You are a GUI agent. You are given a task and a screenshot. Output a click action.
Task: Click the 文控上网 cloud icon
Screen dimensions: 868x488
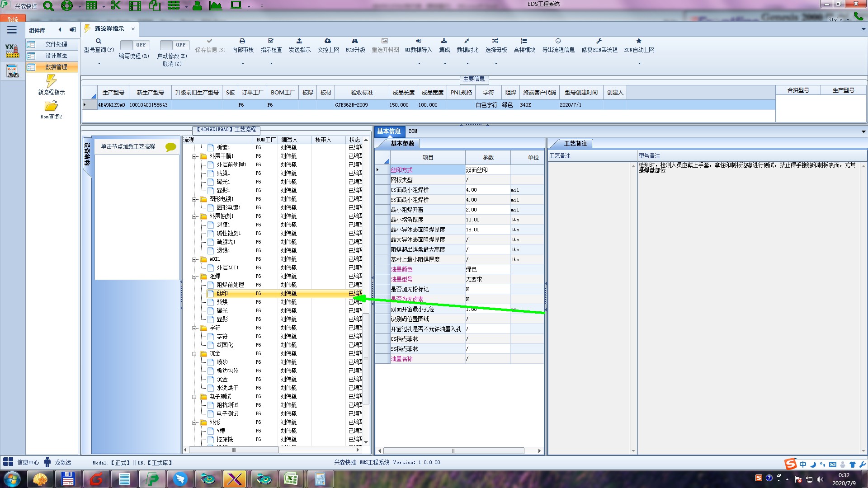point(328,41)
